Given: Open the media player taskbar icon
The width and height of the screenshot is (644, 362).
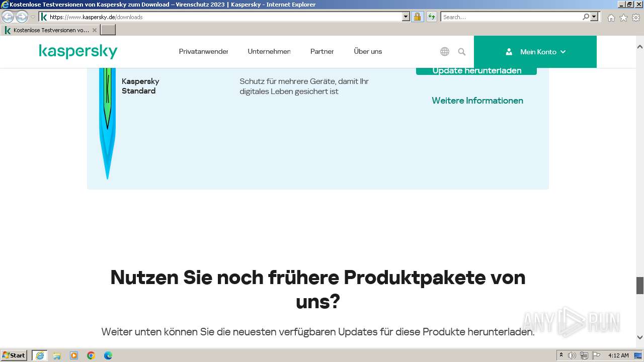Looking at the screenshot, I should coord(74,355).
